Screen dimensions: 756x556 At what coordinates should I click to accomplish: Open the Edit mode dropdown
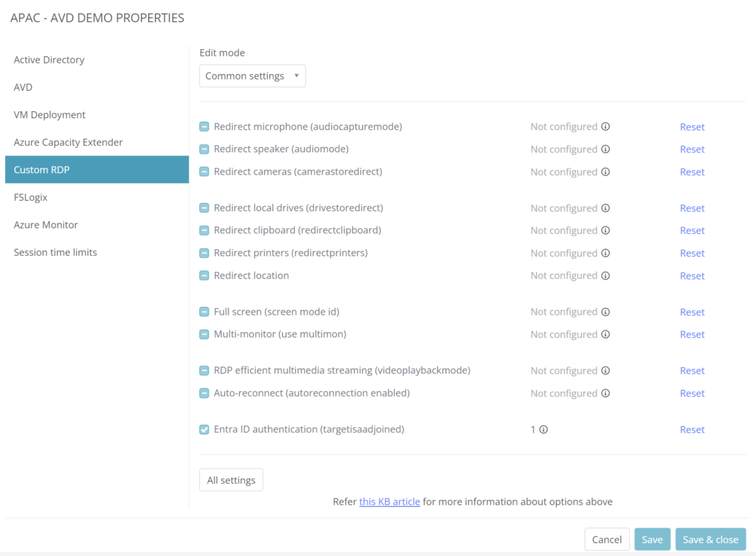click(x=252, y=76)
